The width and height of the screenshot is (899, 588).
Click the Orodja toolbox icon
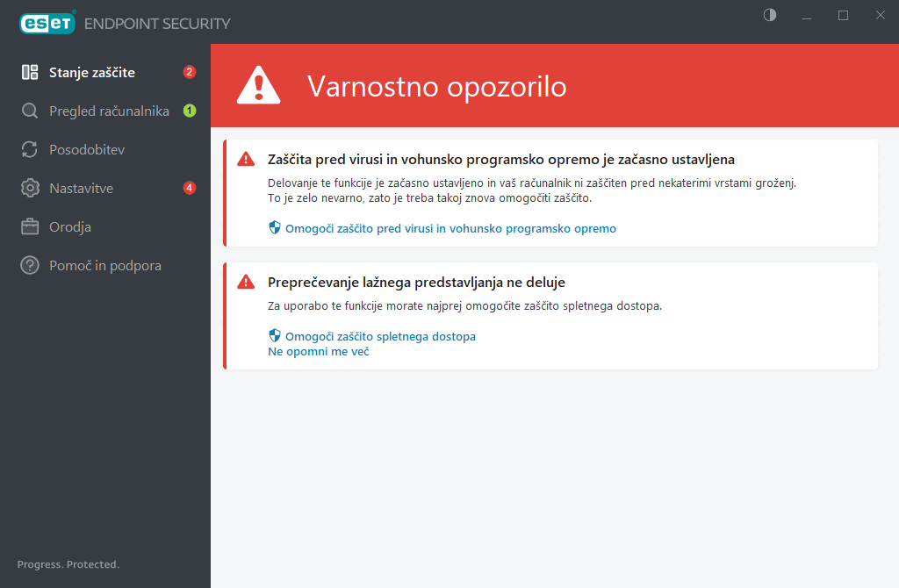(30, 227)
